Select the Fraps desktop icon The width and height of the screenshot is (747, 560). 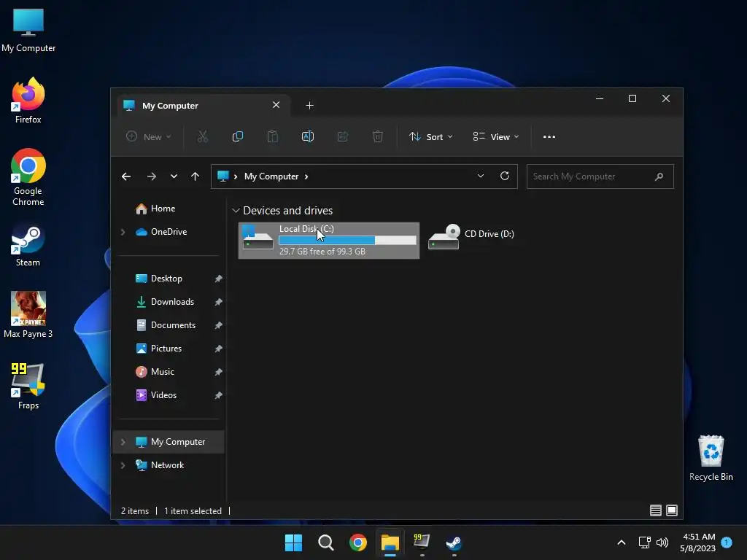click(x=28, y=386)
